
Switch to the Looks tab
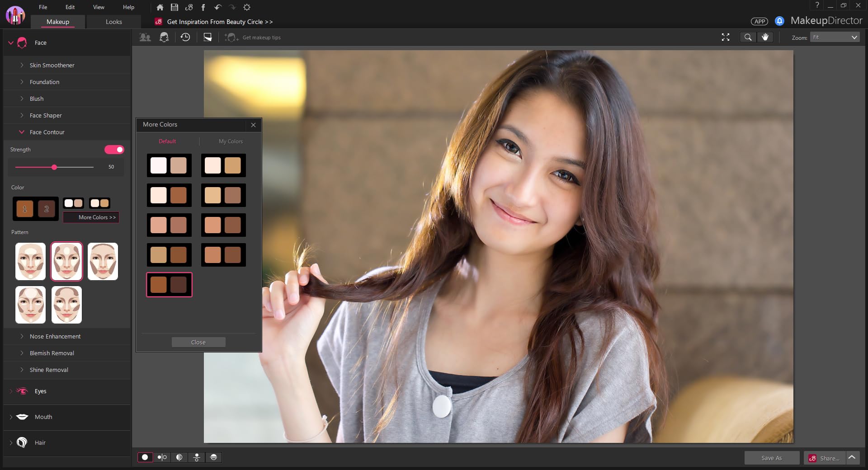113,22
